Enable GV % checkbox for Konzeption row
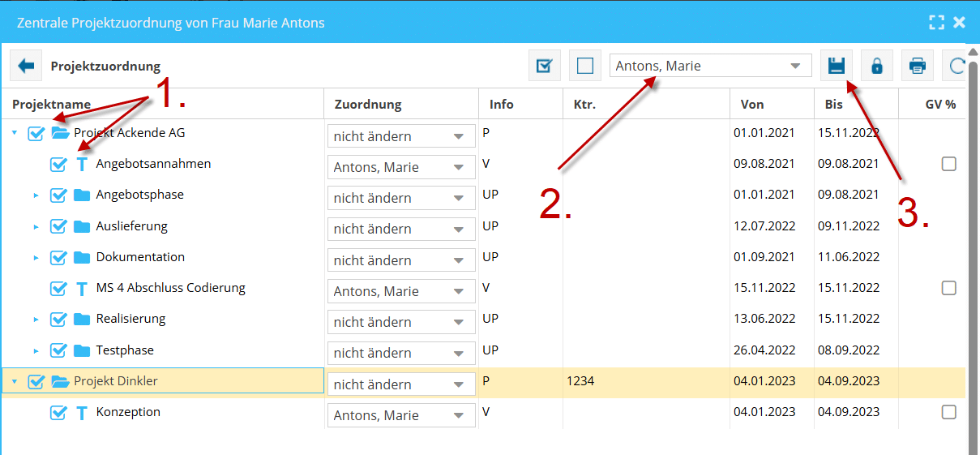980x455 pixels. [x=948, y=413]
